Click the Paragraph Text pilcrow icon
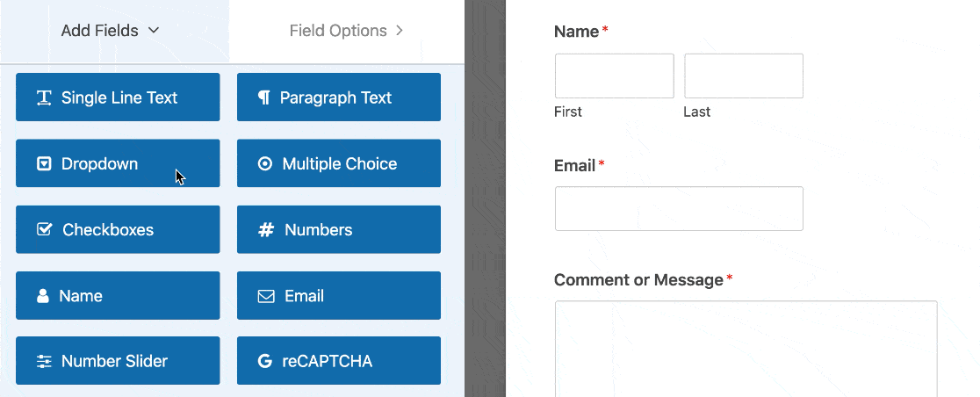This screenshot has height=397, width=980. [263, 97]
